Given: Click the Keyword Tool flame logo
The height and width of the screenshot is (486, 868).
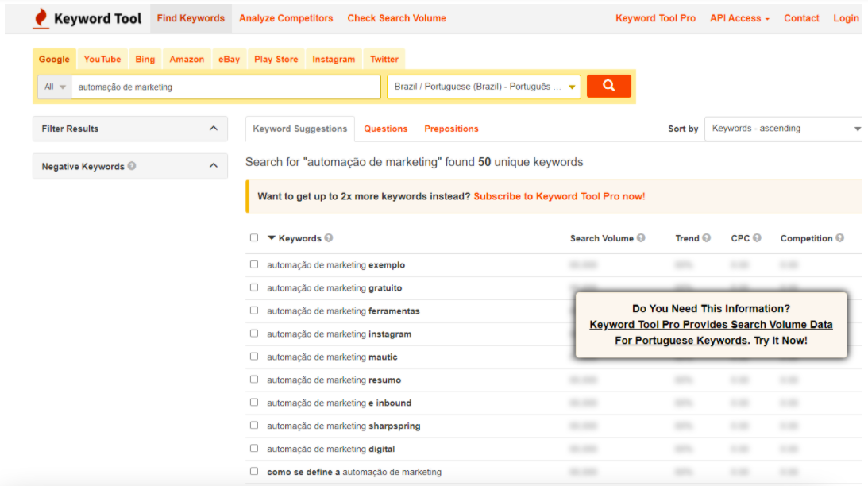Looking at the screenshot, I should 41,18.
